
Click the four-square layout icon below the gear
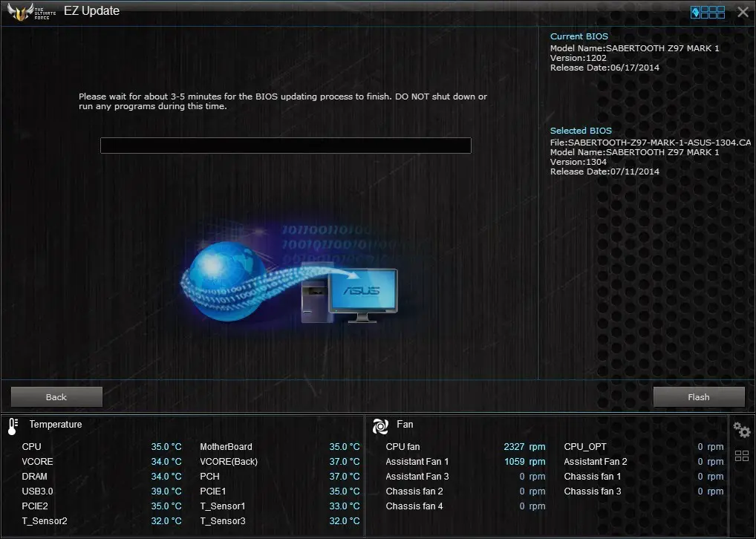point(742,456)
